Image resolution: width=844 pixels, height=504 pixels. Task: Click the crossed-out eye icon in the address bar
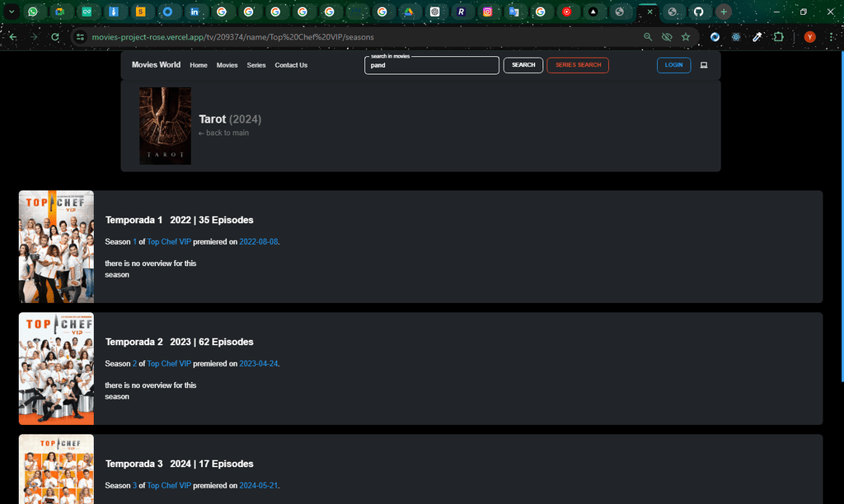(667, 37)
